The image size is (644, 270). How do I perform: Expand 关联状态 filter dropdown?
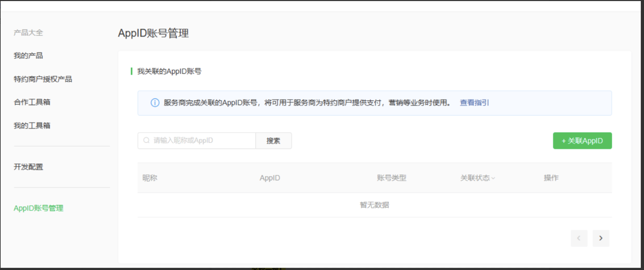477,178
